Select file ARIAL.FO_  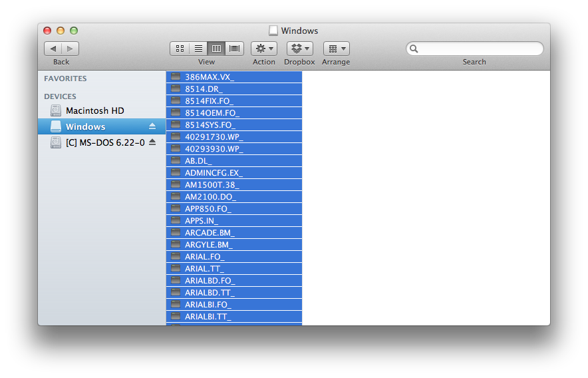point(234,257)
